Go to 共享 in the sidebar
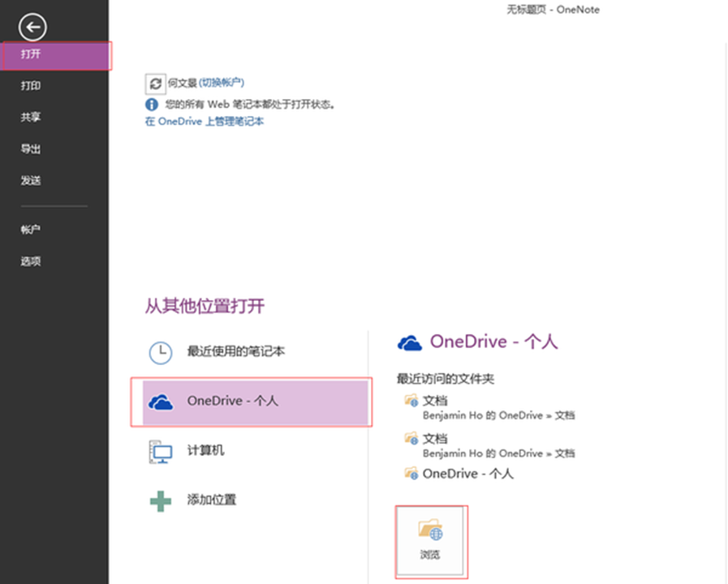Image resolution: width=728 pixels, height=584 pixels. point(31,118)
